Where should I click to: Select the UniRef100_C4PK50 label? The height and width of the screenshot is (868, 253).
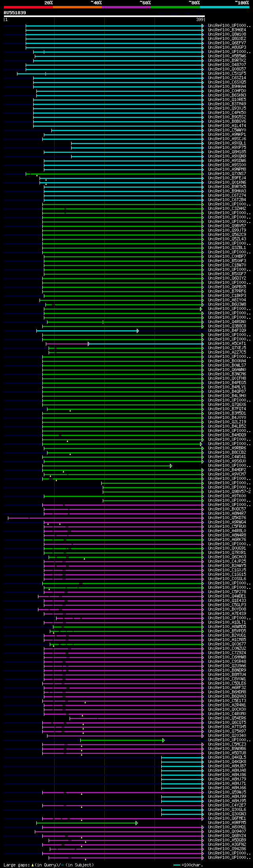click(227, 112)
